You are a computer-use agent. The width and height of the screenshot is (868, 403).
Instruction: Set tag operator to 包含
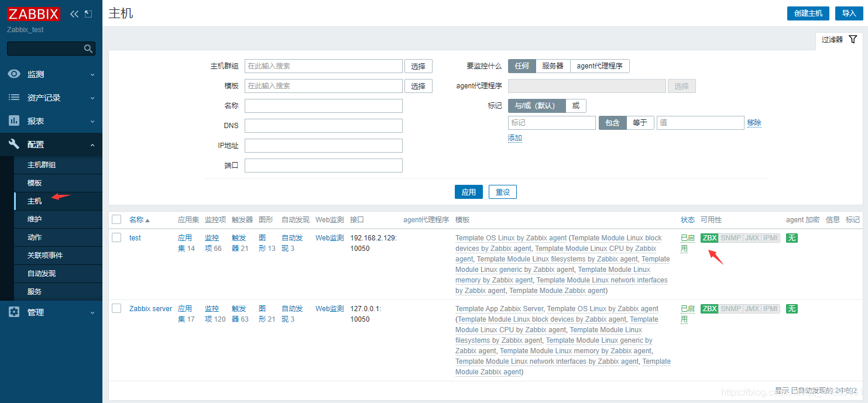pos(612,123)
